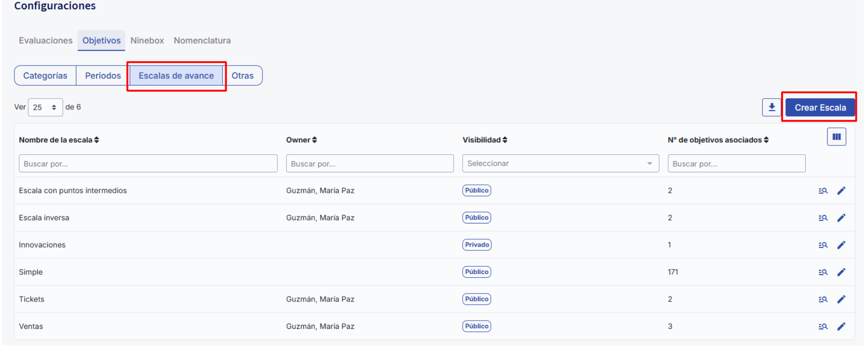The image size is (868, 347).
Task: Focus the scale name search field
Action: click(148, 164)
